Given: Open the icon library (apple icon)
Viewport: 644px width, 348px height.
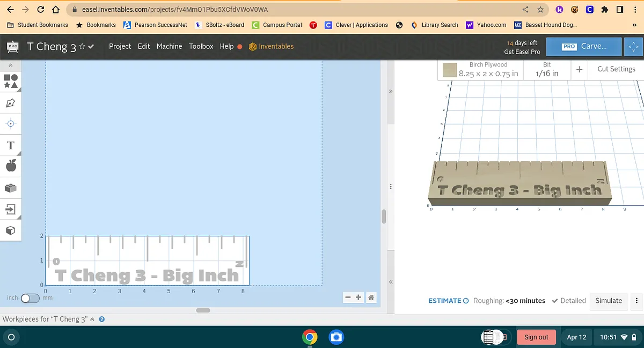Looking at the screenshot, I should [11, 165].
